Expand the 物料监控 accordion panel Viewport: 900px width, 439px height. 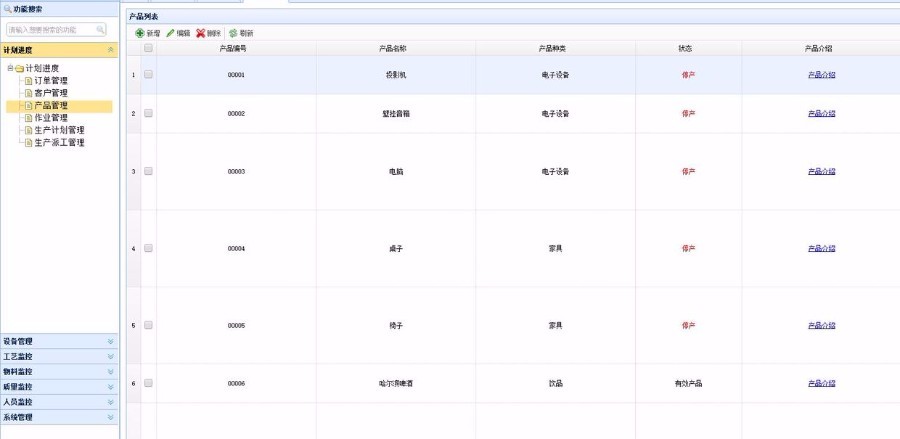point(59,371)
